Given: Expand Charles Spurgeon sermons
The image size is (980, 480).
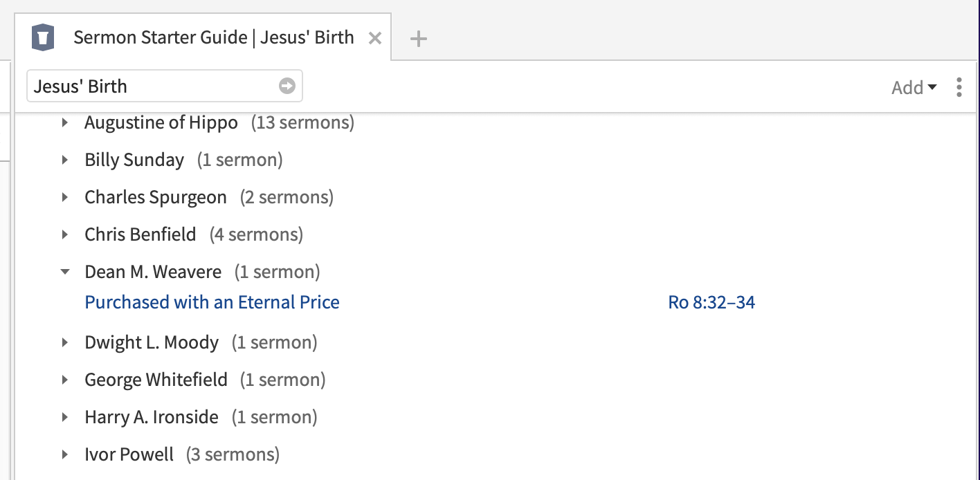Looking at the screenshot, I should click(65, 198).
